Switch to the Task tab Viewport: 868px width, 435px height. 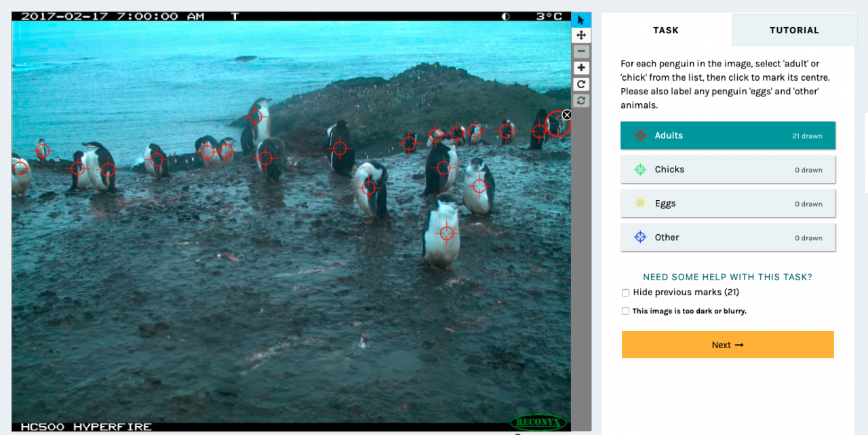coord(666,30)
